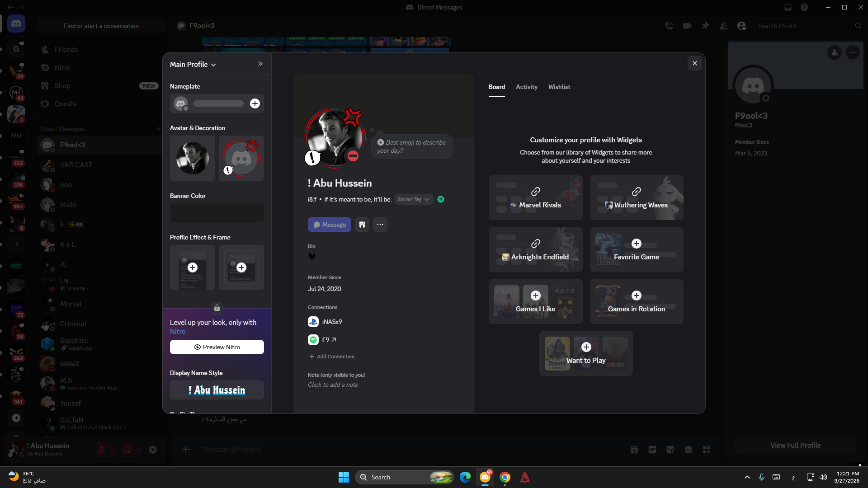Open the emoji picker in message bar
868x488 pixels.
(x=689, y=450)
